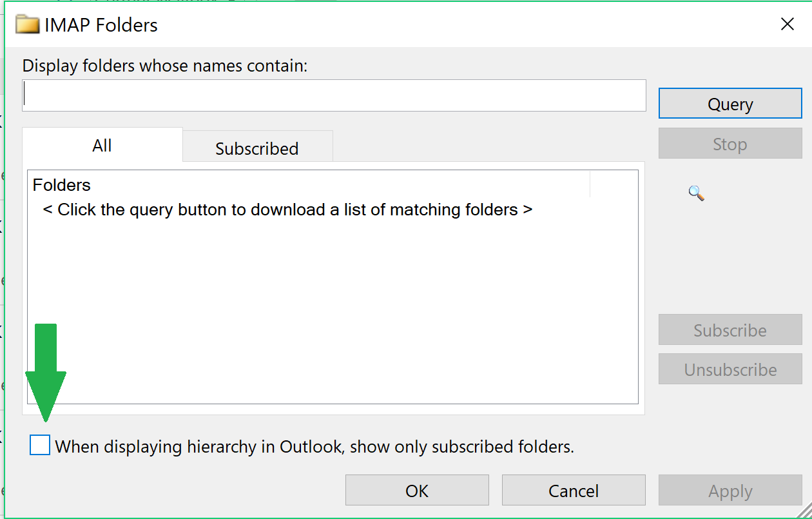812x519 pixels.
Task: Close the IMAP Folders dialog
Action: point(787,24)
